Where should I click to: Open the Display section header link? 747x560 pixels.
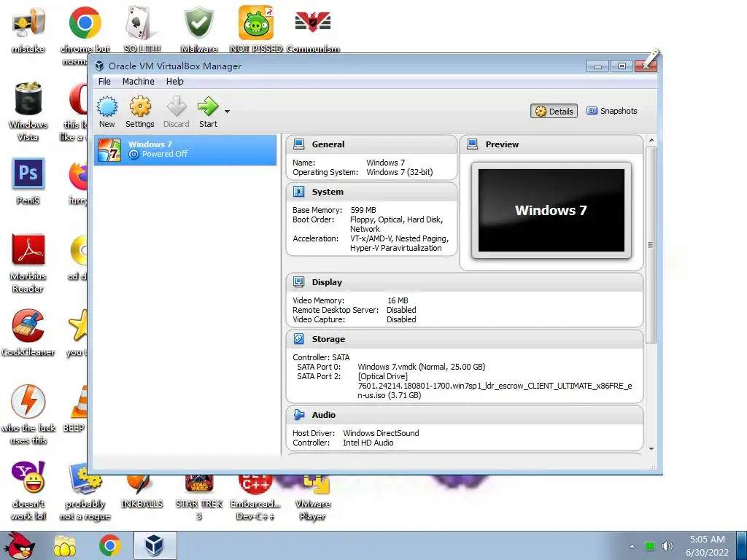(327, 282)
